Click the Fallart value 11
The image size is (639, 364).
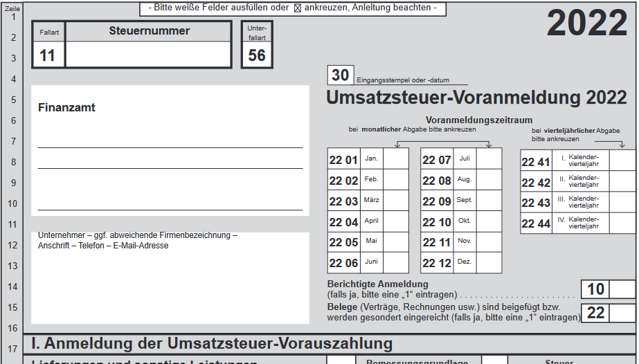click(48, 55)
